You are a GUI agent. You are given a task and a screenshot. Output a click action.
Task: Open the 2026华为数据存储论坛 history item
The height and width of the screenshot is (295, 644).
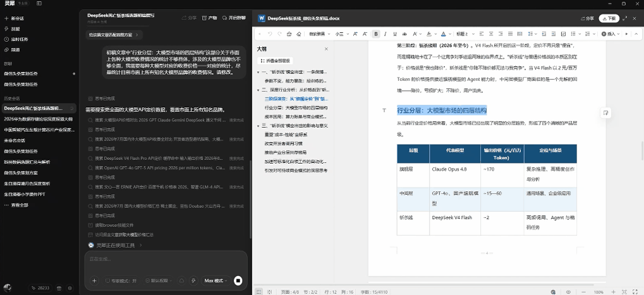38,119
